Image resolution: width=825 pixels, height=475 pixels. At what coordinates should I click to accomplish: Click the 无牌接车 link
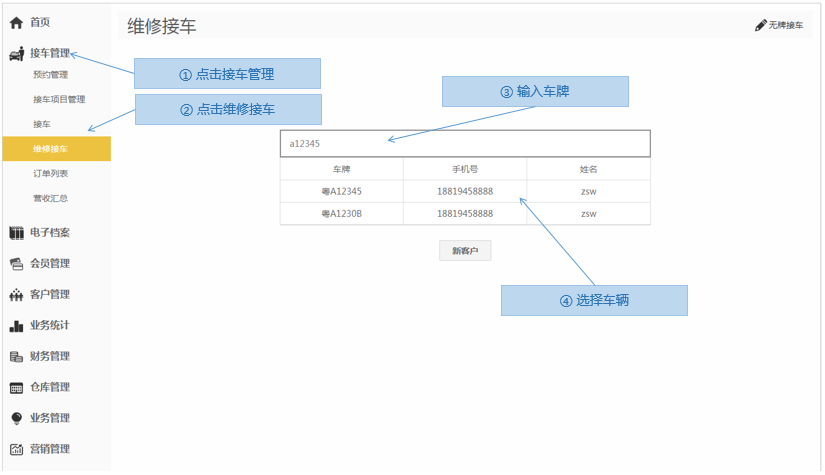(785, 25)
